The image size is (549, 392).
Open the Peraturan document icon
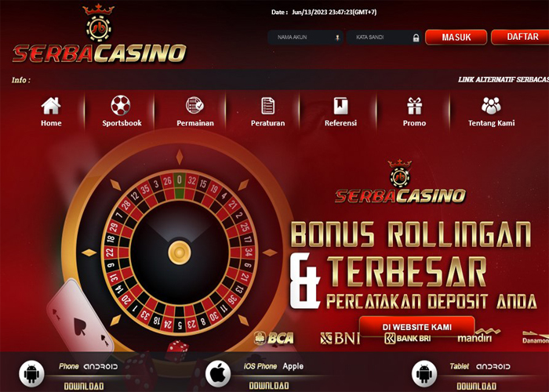click(268, 106)
